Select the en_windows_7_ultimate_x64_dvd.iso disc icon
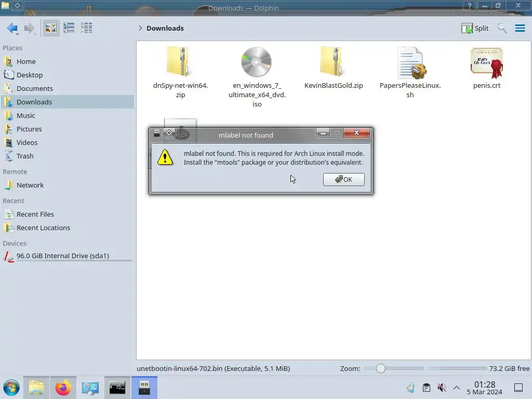The height and width of the screenshot is (399, 532). 257,62
